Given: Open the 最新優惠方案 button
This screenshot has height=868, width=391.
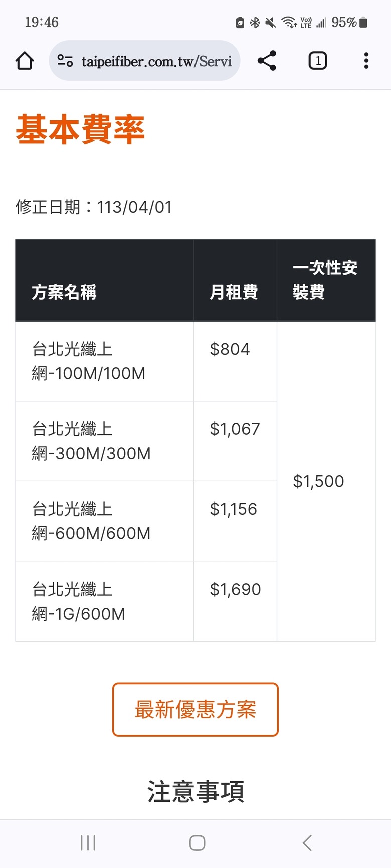Looking at the screenshot, I should point(195,710).
